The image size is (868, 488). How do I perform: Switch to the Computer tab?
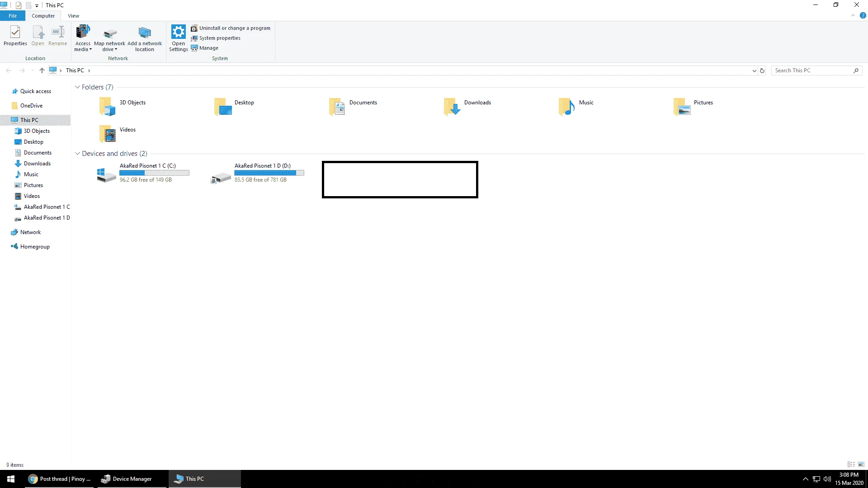coord(43,16)
